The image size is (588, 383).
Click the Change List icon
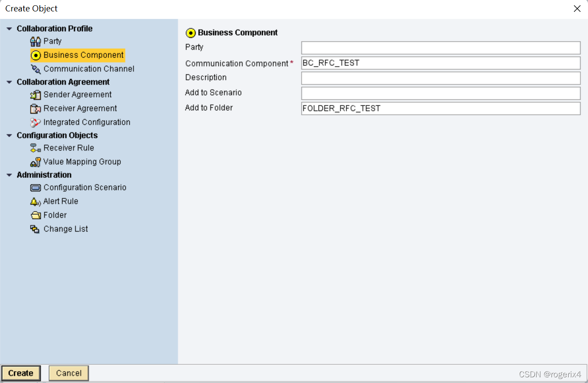coord(35,229)
